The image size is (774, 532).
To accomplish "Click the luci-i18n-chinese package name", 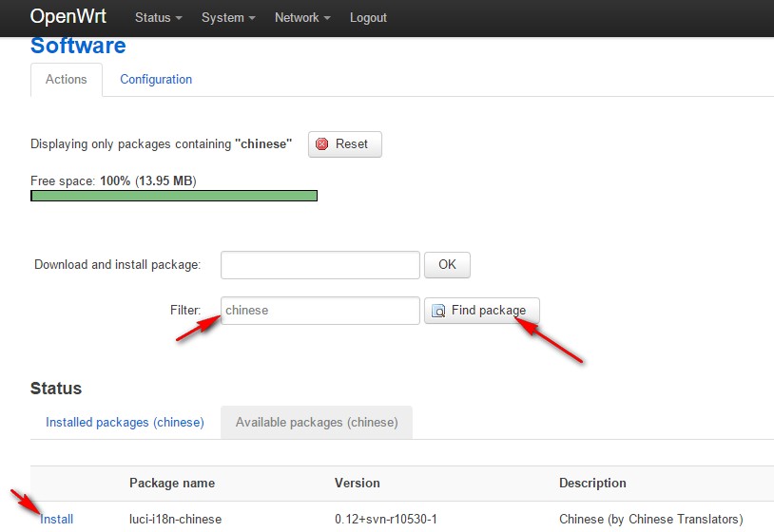I will 177,519.
